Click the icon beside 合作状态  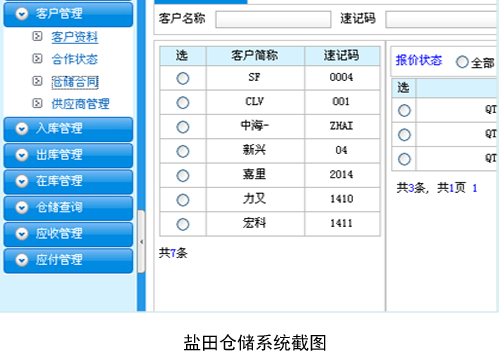37,59
